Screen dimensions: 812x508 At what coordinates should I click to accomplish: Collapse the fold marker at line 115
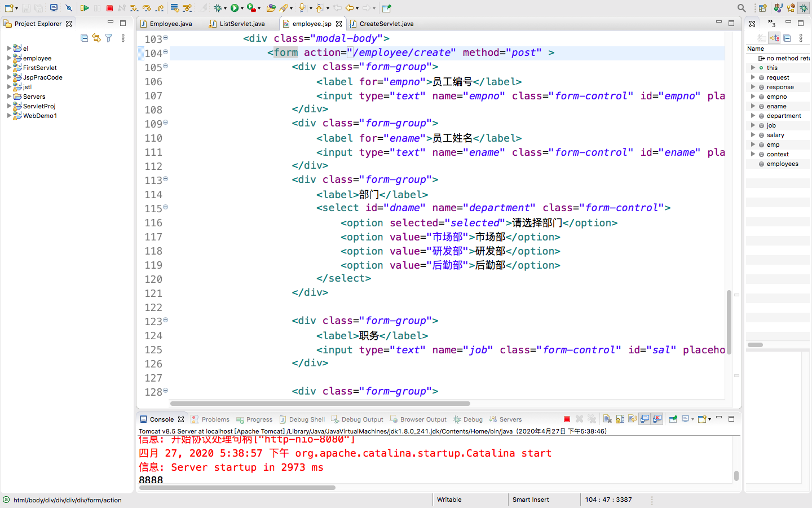[166, 207]
